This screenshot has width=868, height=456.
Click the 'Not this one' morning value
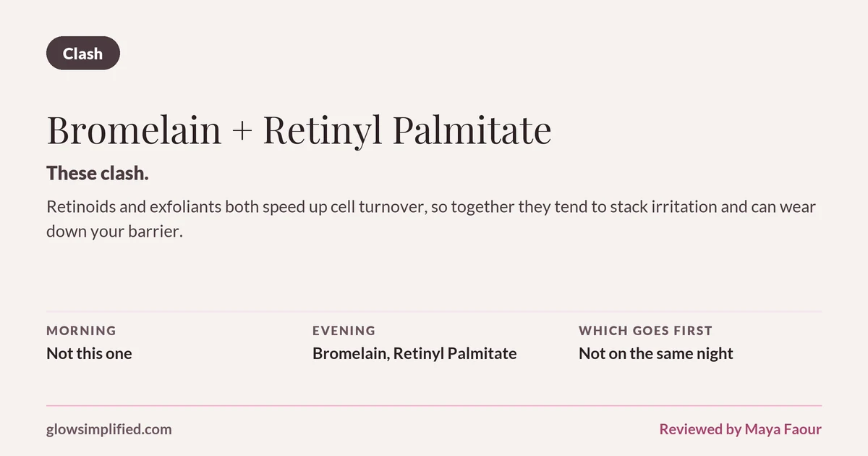click(89, 354)
